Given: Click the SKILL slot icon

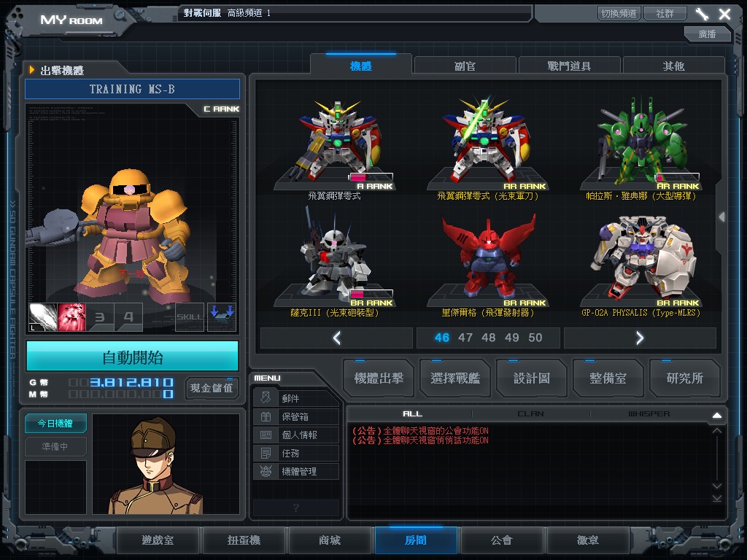Looking at the screenshot, I should pyautogui.click(x=190, y=317).
